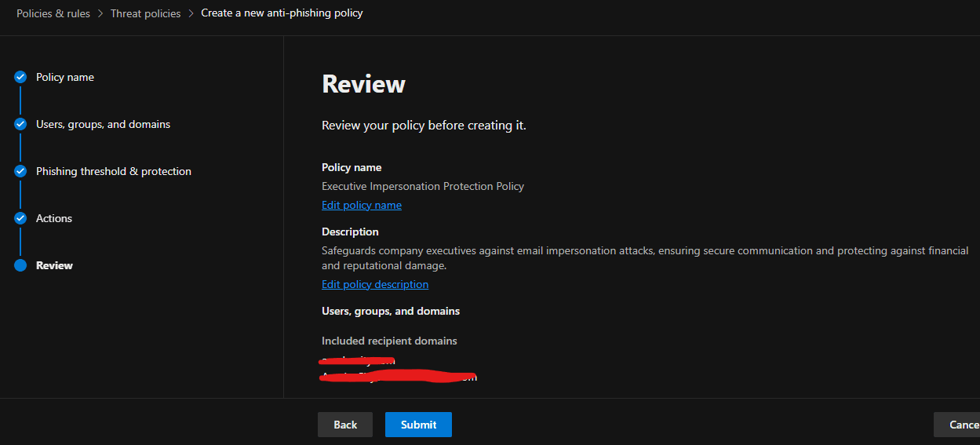This screenshot has height=445, width=980.
Task: Click the Policy name step checkmark icon
Action: click(20, 77)
